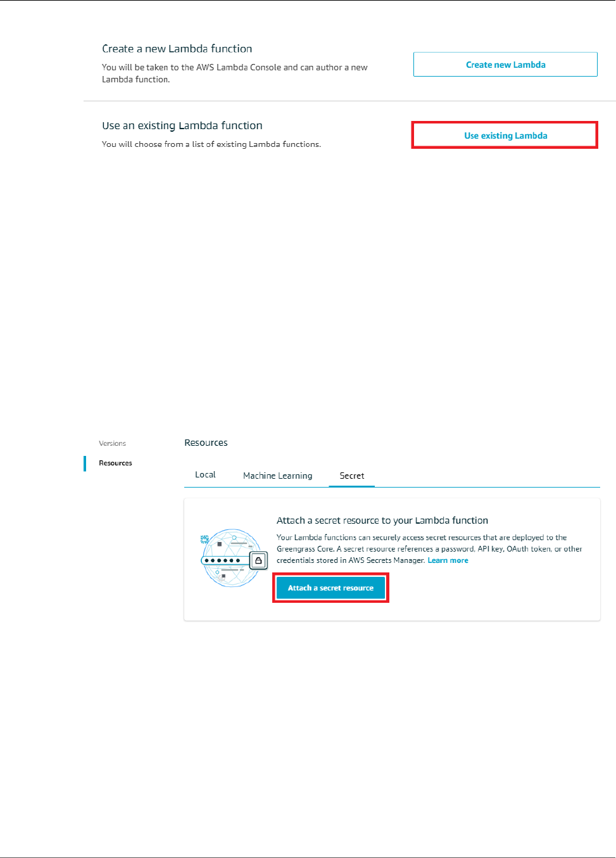Viewport: 616px width, 858px height.
Task: Follow the Learn more link
Action: pos(448,560)
